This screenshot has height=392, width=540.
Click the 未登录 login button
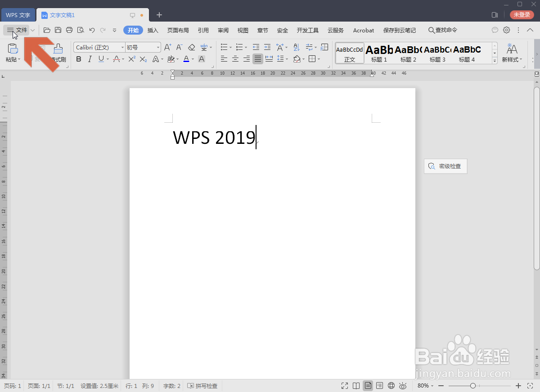point(522,14)
